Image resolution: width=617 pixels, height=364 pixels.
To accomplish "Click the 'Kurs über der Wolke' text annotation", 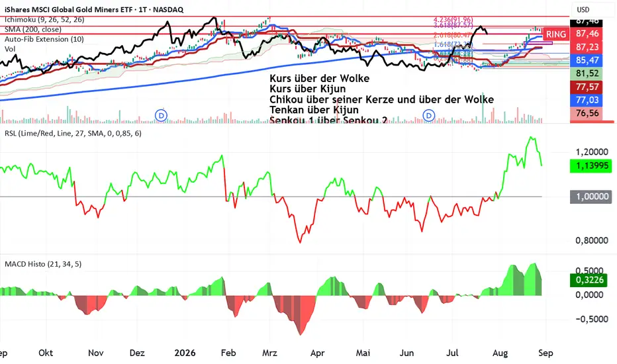I will [320, 78].
